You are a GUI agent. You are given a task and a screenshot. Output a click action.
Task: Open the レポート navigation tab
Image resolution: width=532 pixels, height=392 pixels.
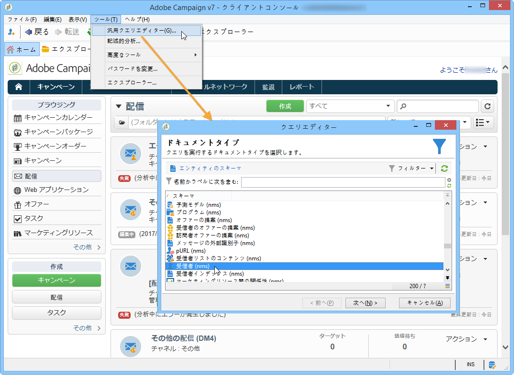301,87
